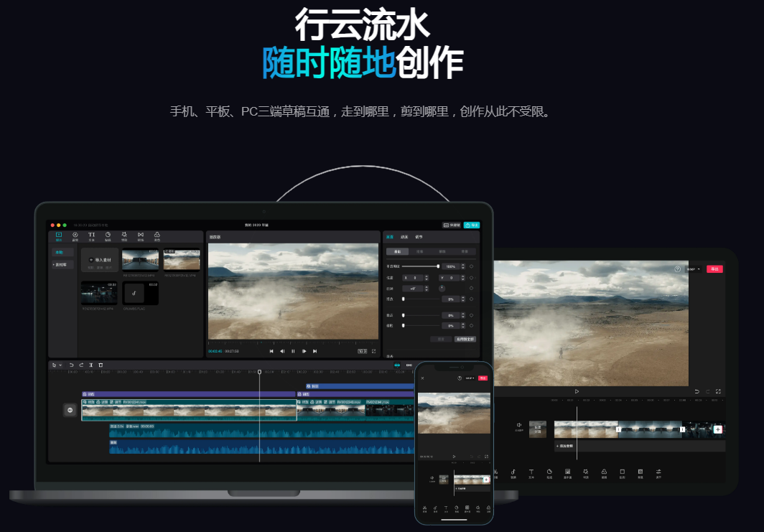Viewport: 764px width, 532px height.
Task: Enable a keyframe on the rotation property
Action: coord(471,288)
